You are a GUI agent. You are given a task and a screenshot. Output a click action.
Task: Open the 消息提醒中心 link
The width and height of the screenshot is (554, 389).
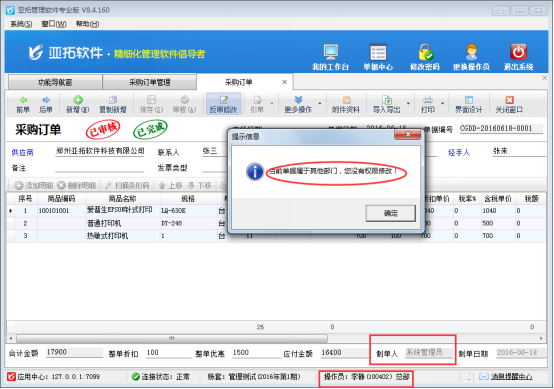[511, 377]
